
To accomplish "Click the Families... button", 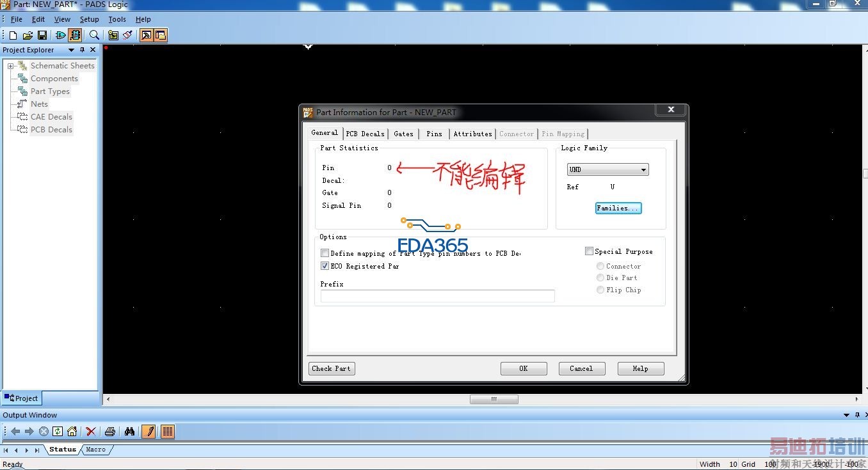I will pos(618,208).
